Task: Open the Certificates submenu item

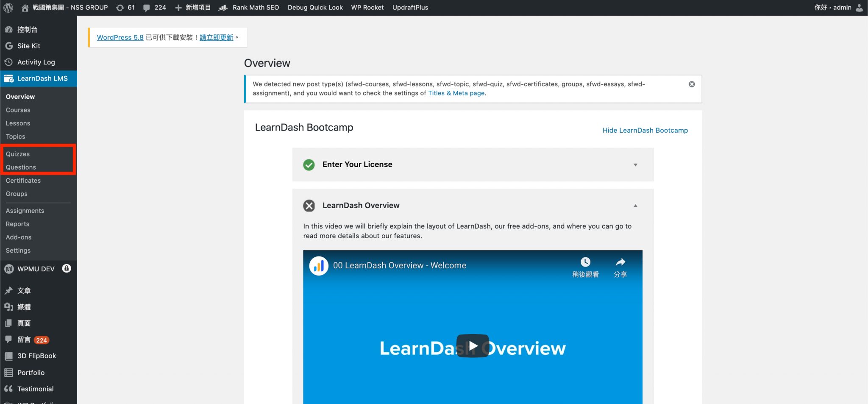Action: click(23, 181)
